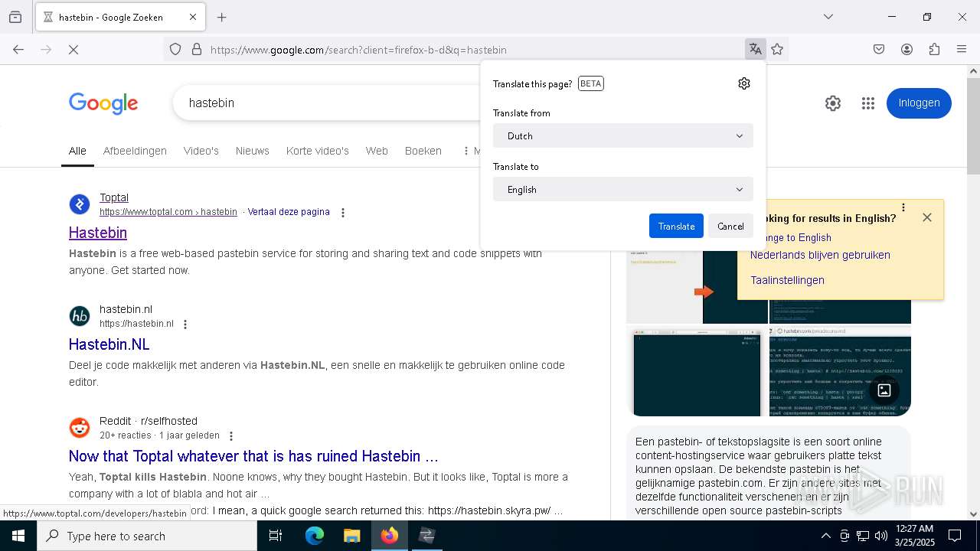The width and height of the screenshot is (980, 551).
Task: Open the Pocket save icon
Action: pos(879,50)
